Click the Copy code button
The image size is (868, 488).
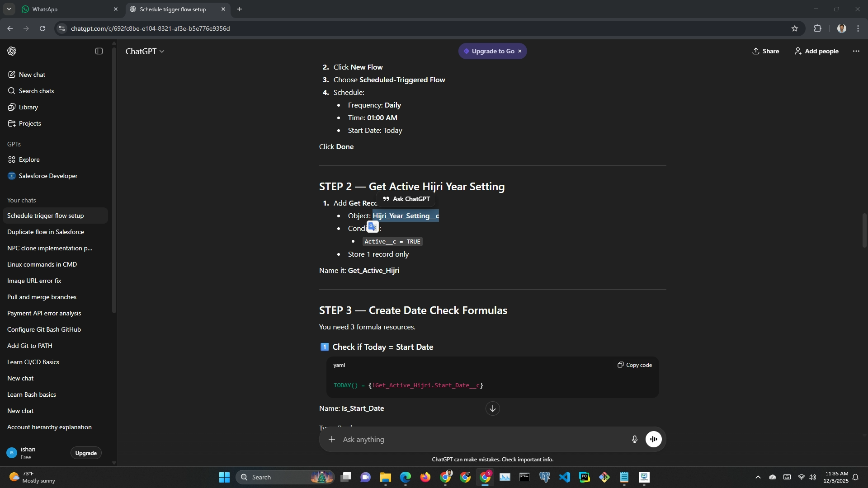[x=635, y=365]
